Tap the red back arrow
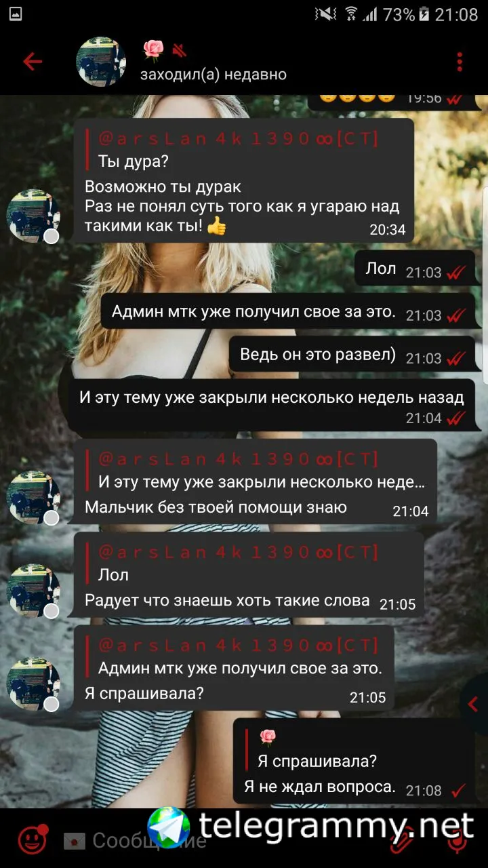 (x=33, y=62)
